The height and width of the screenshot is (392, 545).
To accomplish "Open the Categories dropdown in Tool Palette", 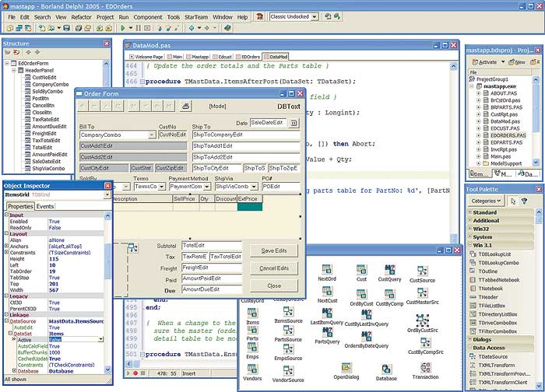I will [x=486, y=201].
